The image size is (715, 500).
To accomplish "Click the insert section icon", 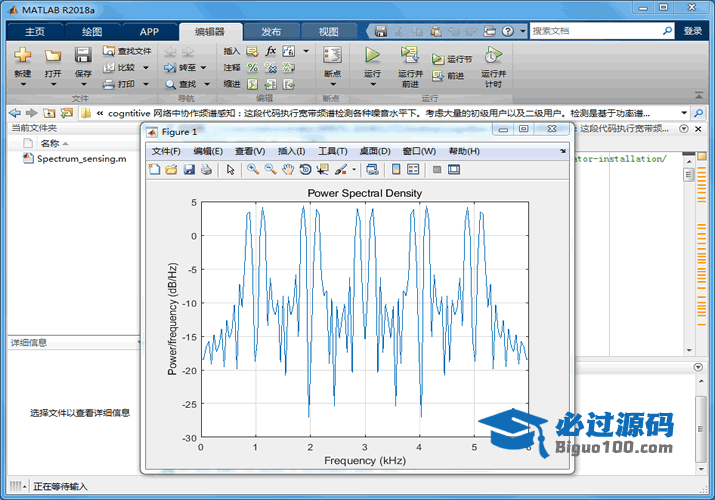I will [x=252, y=51].
